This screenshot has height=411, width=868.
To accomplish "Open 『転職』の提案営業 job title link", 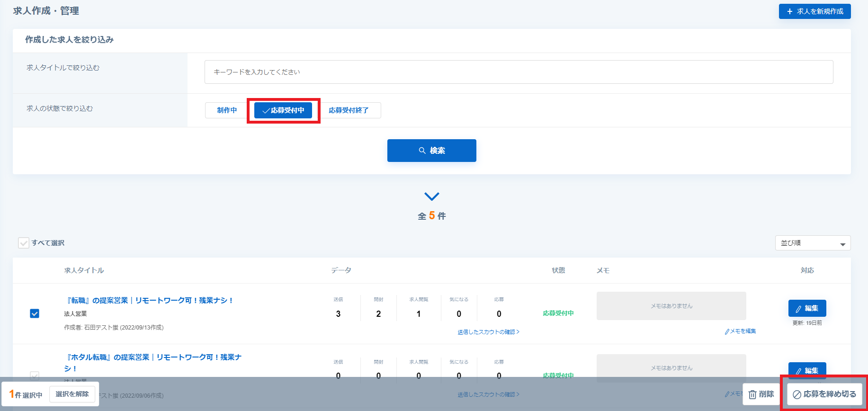I will (x=150, y=300).
